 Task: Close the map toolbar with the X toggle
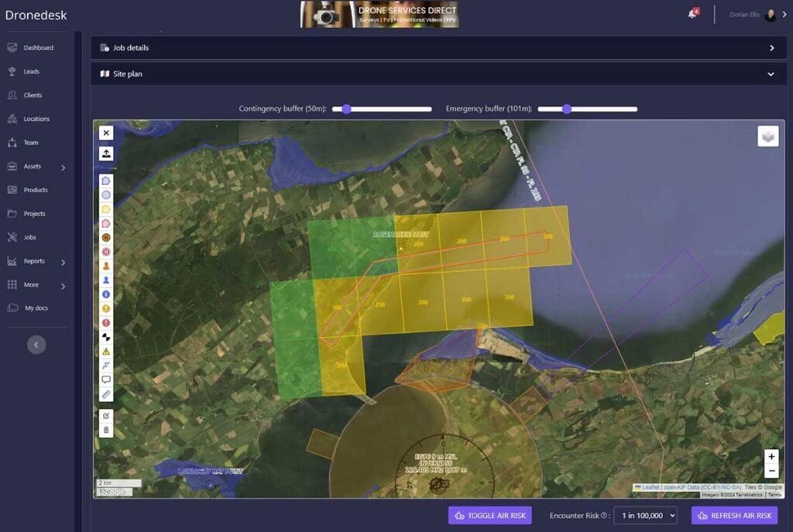[107, 132]
